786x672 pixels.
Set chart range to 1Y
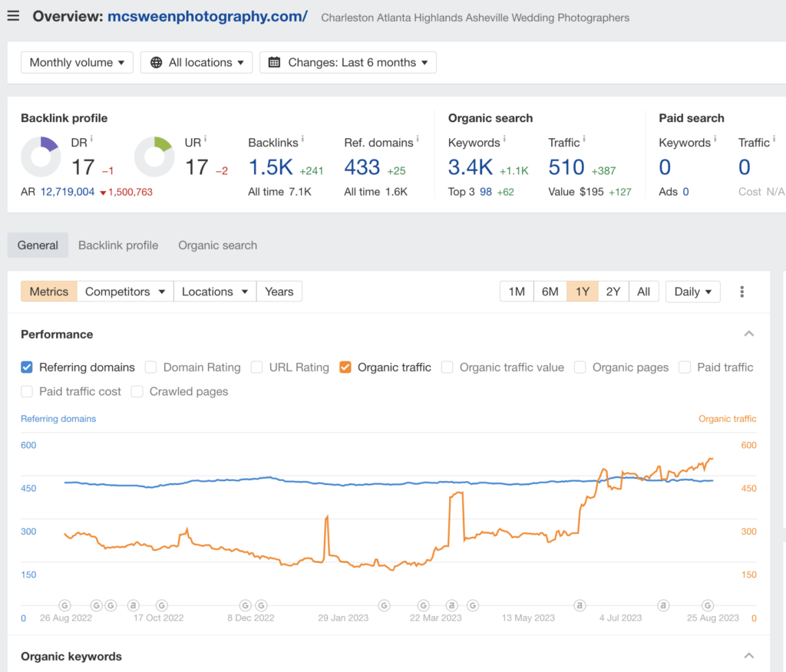click(583, 292)
